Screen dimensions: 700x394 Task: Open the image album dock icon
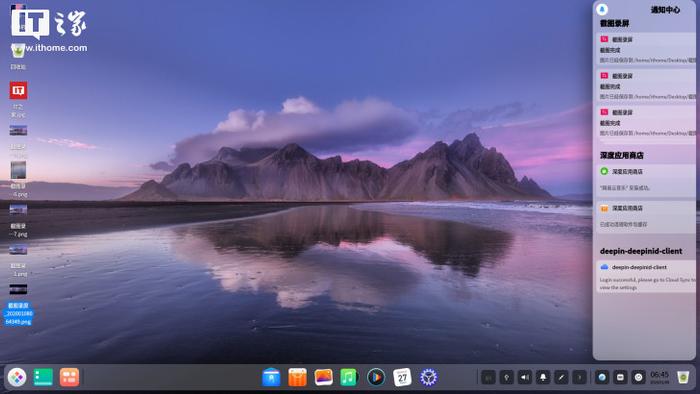(x=324, y=377)
